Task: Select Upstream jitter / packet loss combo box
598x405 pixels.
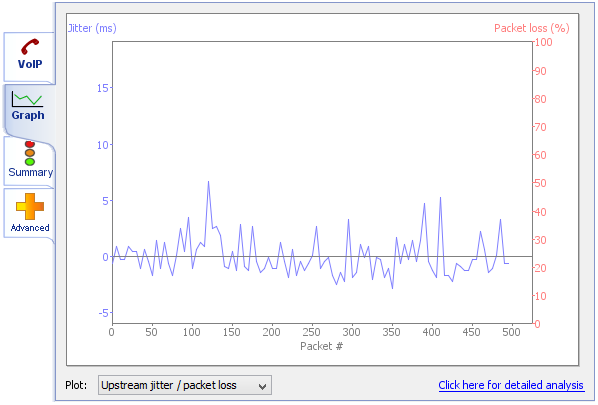Action: click(185, 385)
